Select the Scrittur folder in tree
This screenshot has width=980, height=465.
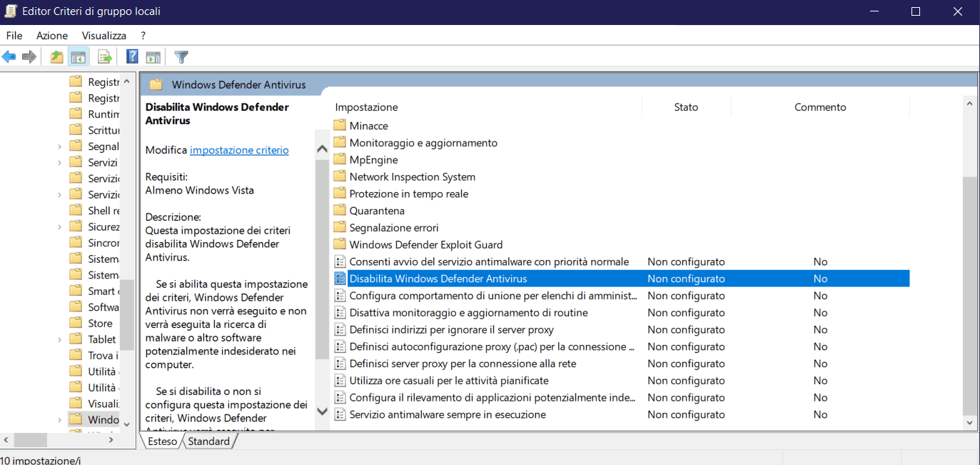pos(103,130)
